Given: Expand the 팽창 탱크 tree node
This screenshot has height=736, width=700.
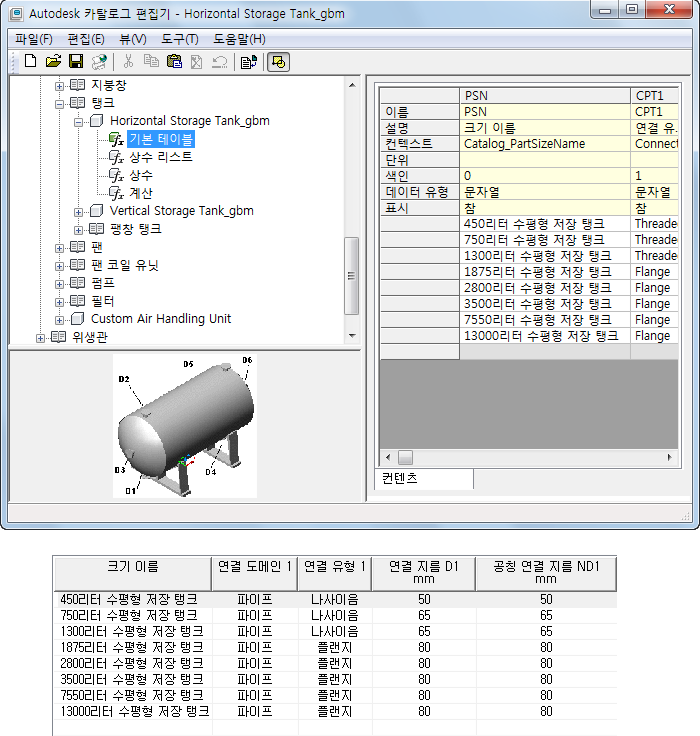Looking at the screenshot, I should point(78,230).
